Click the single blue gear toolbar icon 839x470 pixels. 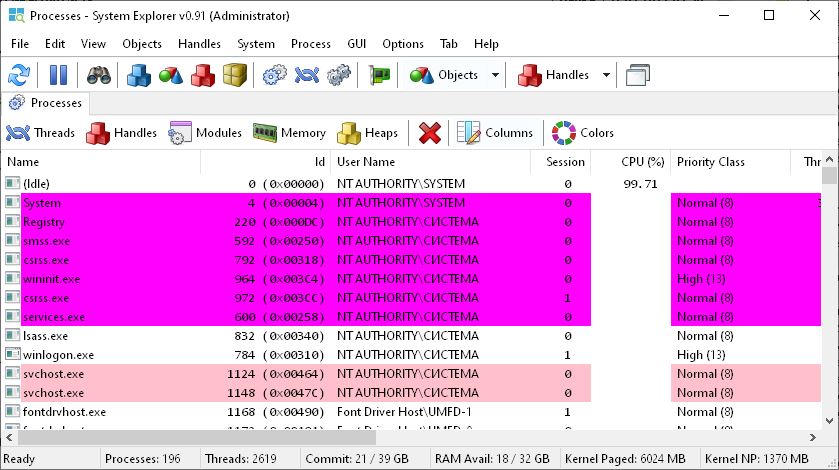pyautogui.click(x=274, y=75)
